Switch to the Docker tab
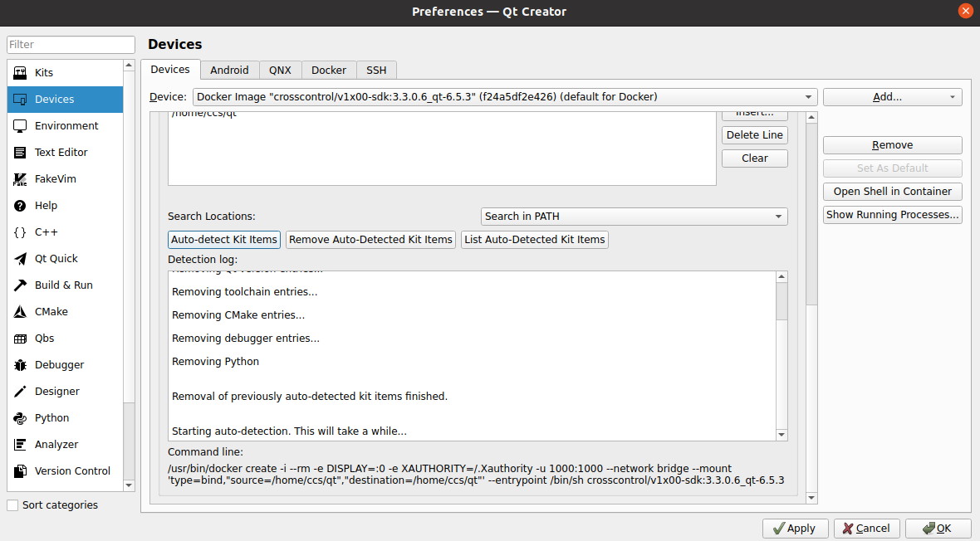 point(329,71)
